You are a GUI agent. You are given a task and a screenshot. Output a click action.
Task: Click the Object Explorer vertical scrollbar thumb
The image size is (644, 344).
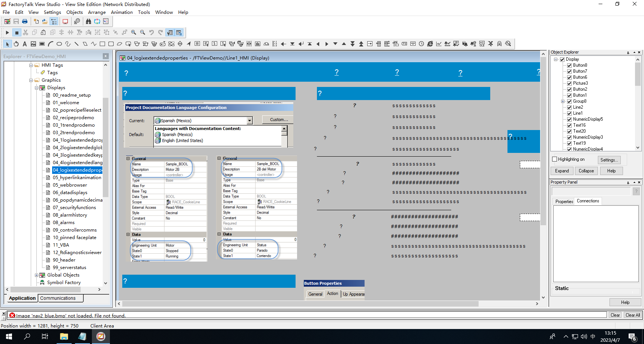click(x=638, y=74)
